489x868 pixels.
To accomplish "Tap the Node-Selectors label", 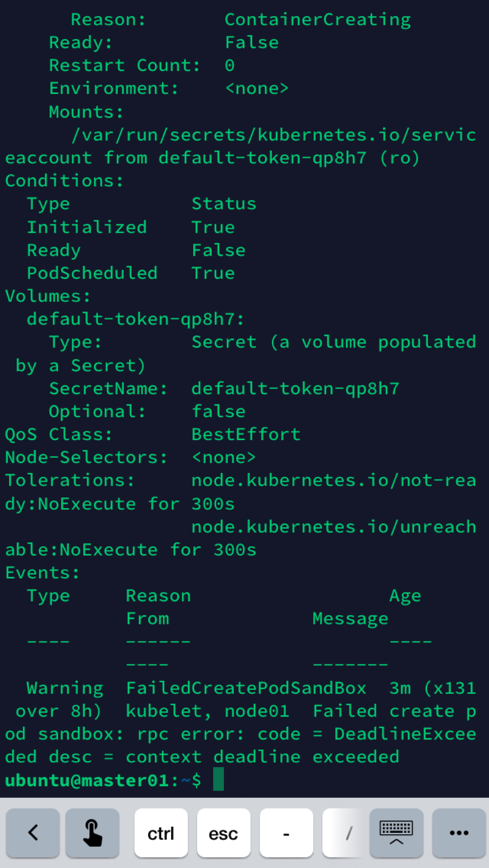I will point(86,457).
